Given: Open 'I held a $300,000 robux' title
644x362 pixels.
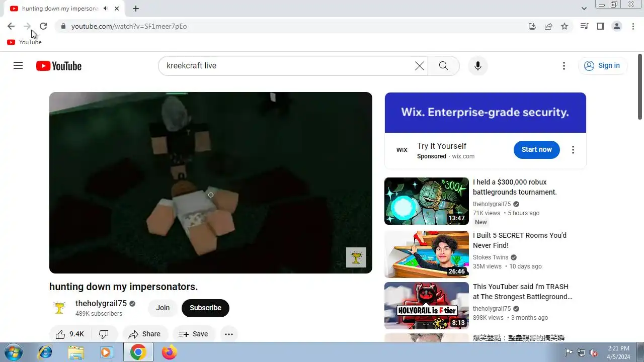Looking at the screenshot, I should pyautogui.click(x=515, y=187).
